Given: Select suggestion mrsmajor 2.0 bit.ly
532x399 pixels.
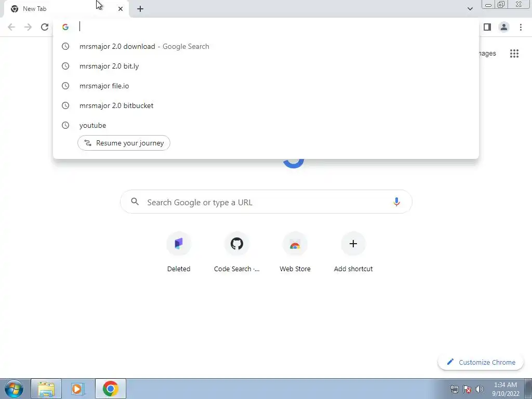Looking at the screenshot, I should tap(266, 66).
